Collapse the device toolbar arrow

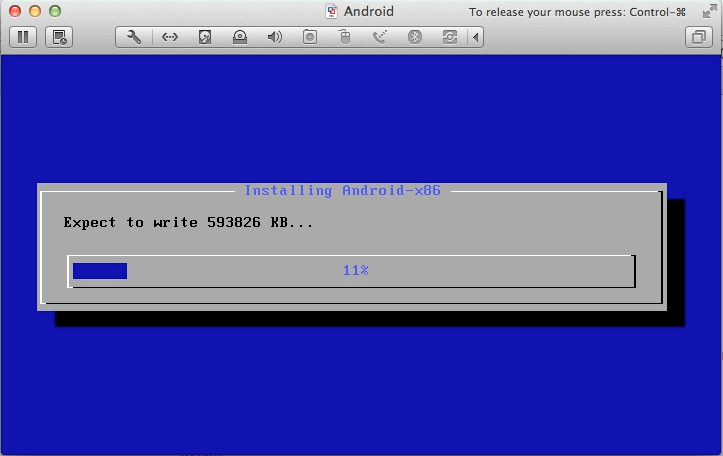(x=475, y=37)
